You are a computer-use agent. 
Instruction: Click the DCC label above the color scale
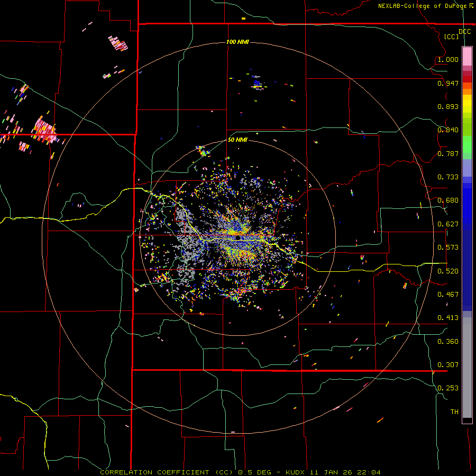464,32
